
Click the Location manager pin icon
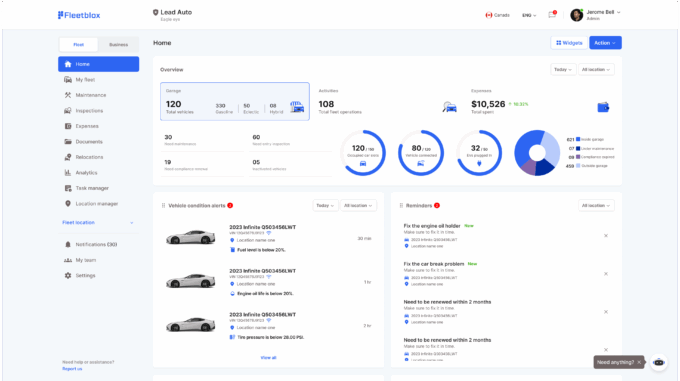(x=68, y=204)
